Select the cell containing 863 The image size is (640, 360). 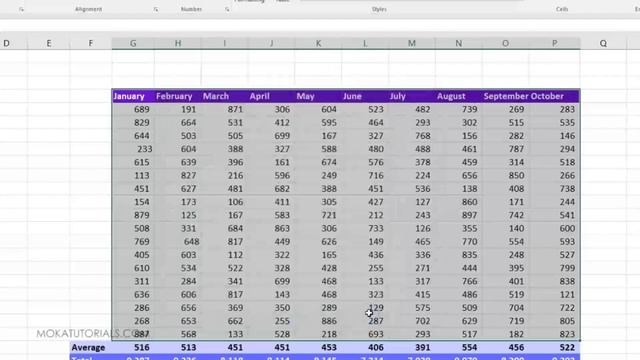[271, 228]
